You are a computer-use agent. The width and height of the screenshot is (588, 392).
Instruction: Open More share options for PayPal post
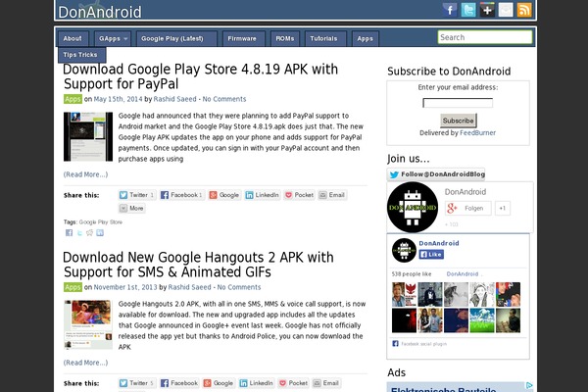(131, 208)
